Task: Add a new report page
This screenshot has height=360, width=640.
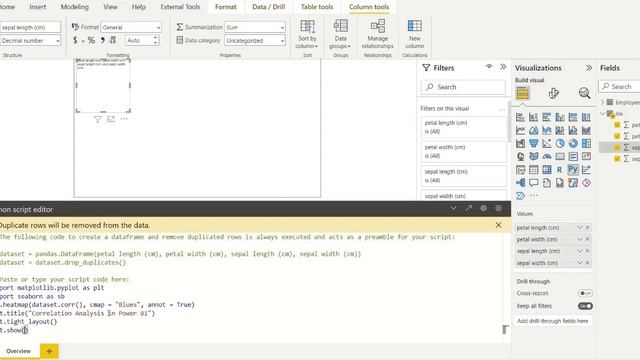Action: [49, 351]
